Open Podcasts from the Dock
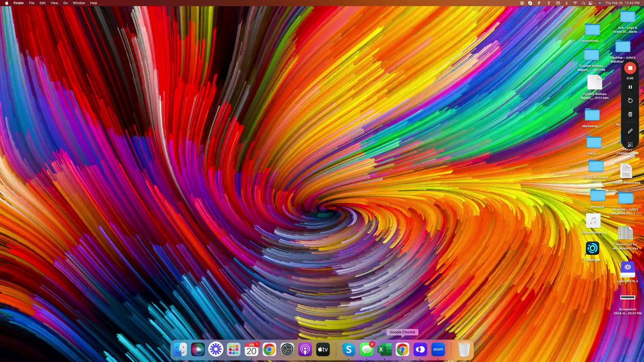 305,349
